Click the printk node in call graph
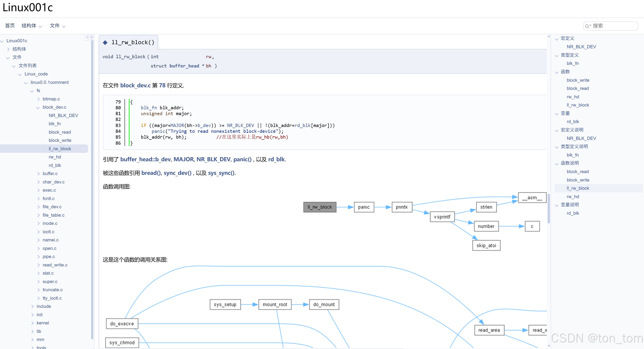644x349 pixels. tap(402, 207)
